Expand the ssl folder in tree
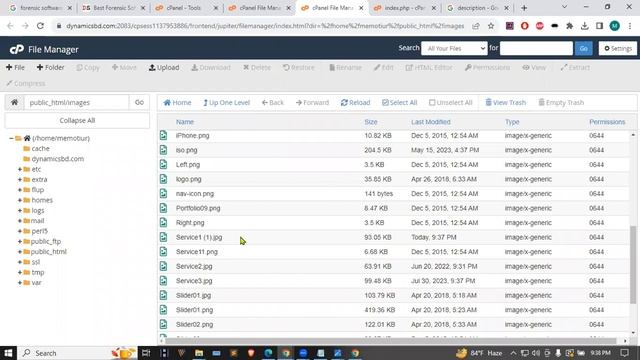640x360 pixels. pos(20,262)
